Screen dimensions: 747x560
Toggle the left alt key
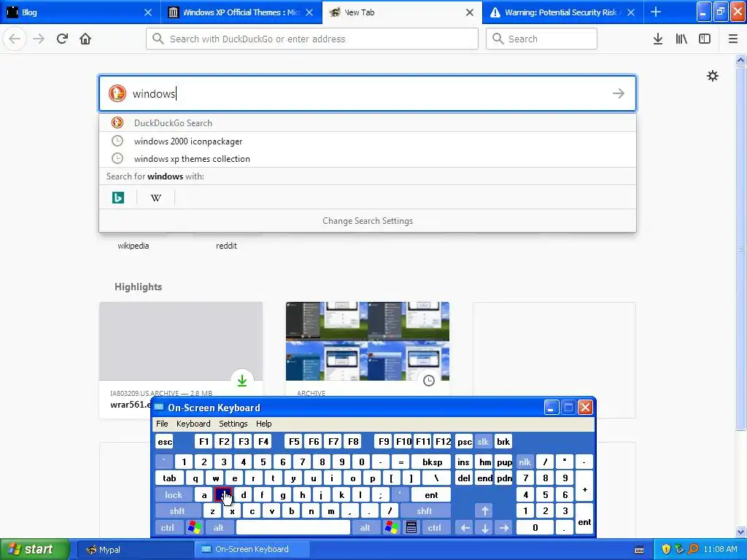(x=219, y=527)
